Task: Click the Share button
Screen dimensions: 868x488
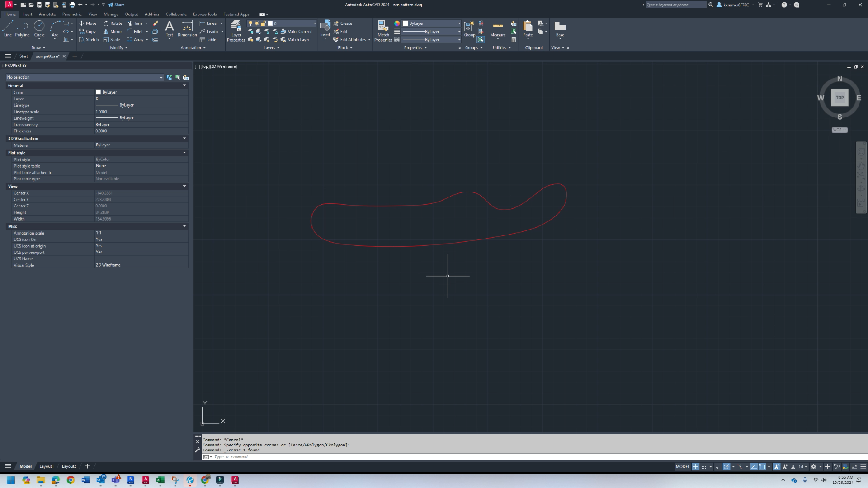Action: point(116,5)
